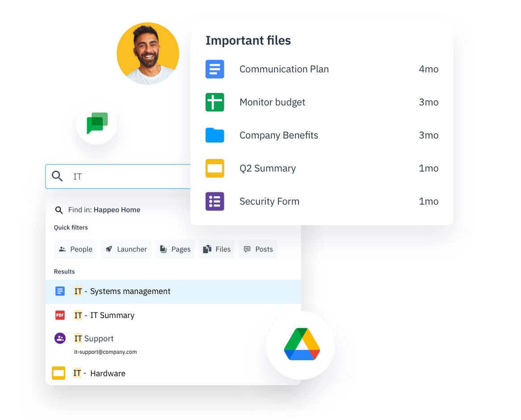Open the Google Drive logo
The image size is (521, 420).
click(x=302, y=344)
